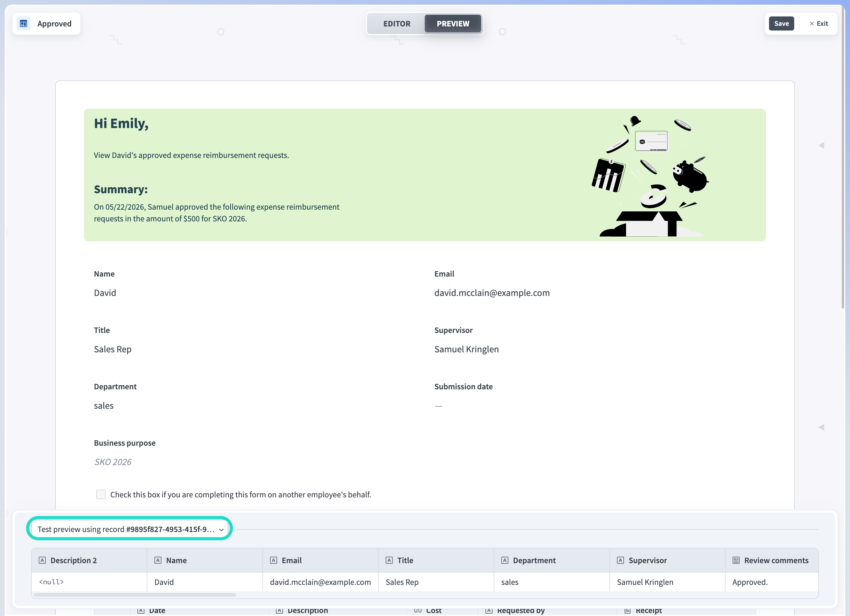Save the page with the Save button
The height and width of the screenshot is (616, 850).
(x=781, y=23)
